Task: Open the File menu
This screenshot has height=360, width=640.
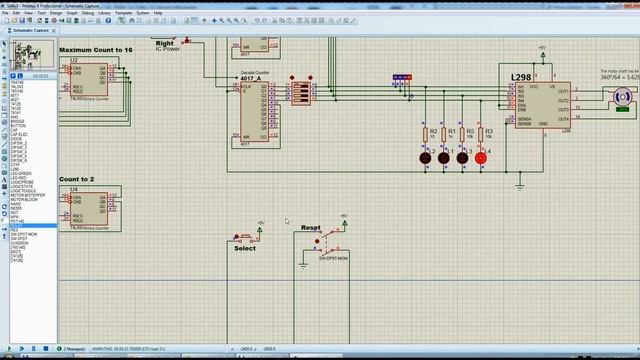Action: tap(5, 13)
